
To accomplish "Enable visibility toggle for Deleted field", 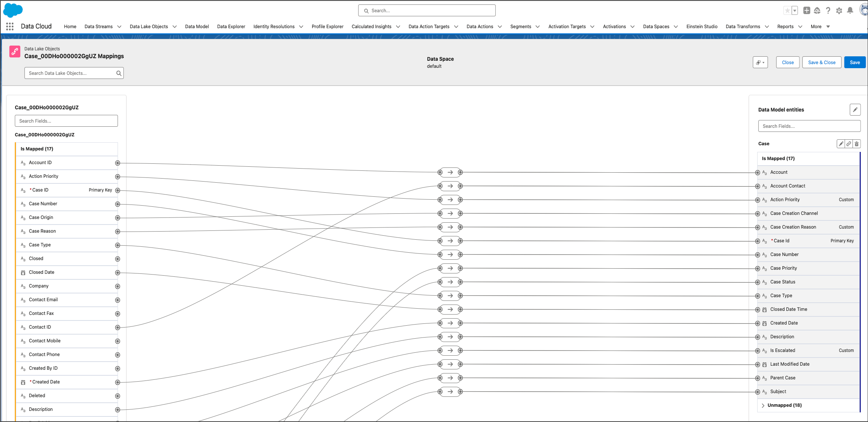I will click(117, 395).
